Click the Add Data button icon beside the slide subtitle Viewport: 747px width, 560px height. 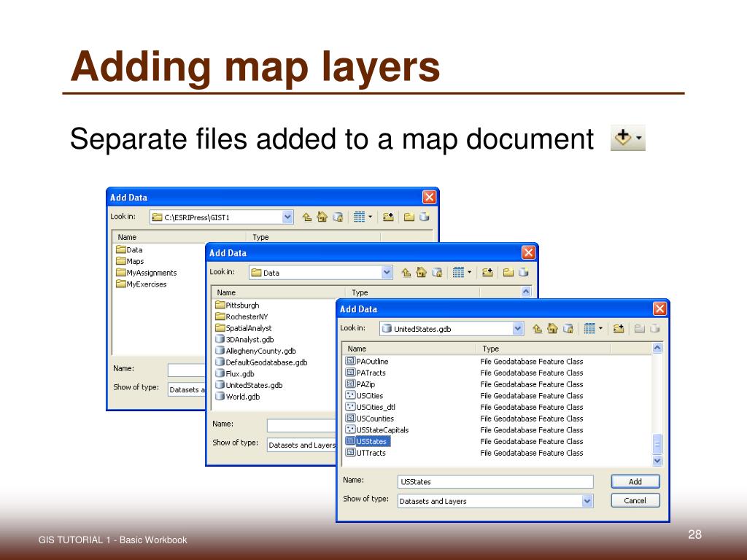[627, 138]
